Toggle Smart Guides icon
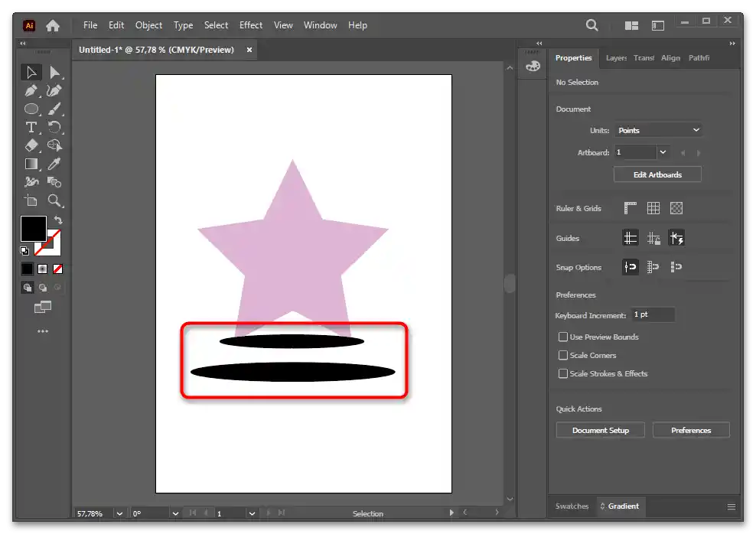 click(x=676, y=238)
